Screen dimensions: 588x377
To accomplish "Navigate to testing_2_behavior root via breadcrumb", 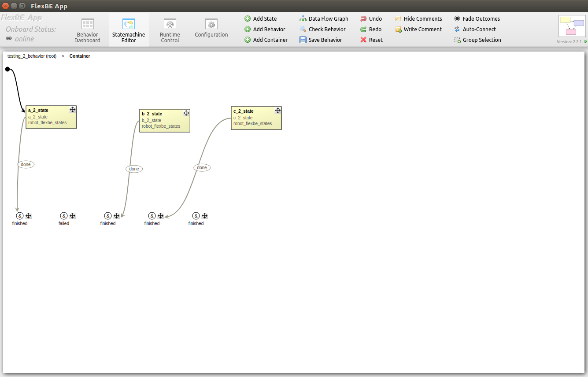I will click(x=31, y=56).
